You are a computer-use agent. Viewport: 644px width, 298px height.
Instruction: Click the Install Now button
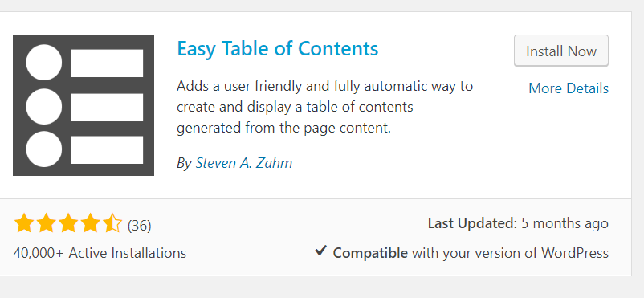click(561, 51)
